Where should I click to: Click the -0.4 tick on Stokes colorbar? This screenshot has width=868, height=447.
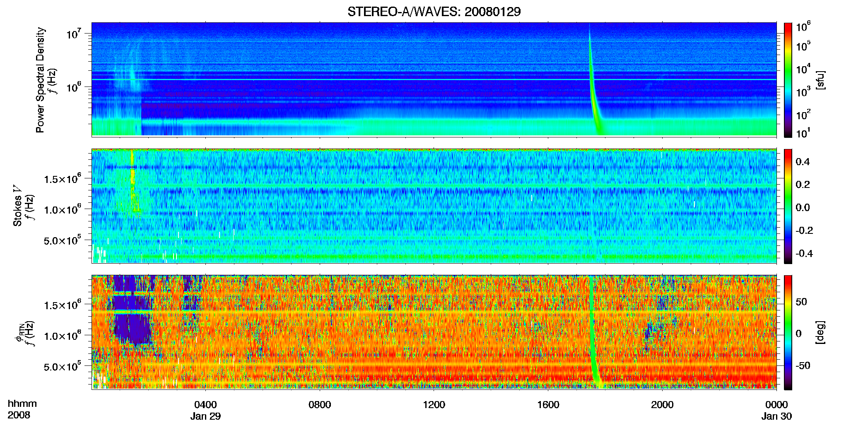(804, 253)
